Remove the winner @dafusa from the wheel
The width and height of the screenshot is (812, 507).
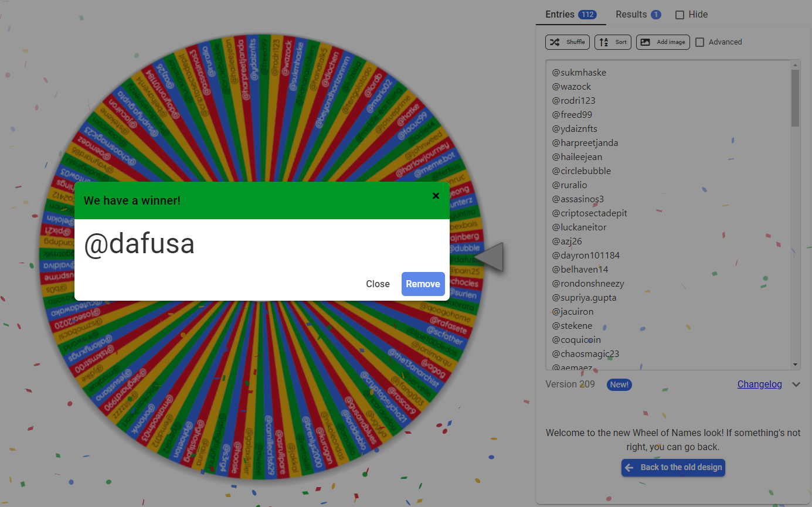click(x=423, y=284)
